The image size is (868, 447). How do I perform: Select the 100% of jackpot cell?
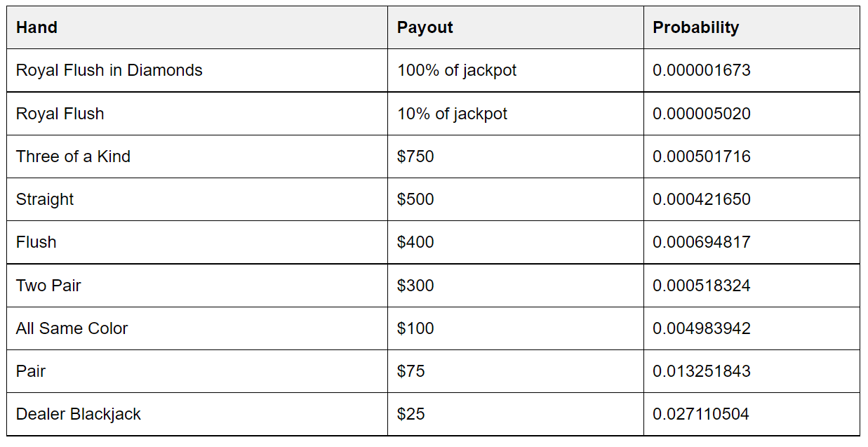[516, 70]
